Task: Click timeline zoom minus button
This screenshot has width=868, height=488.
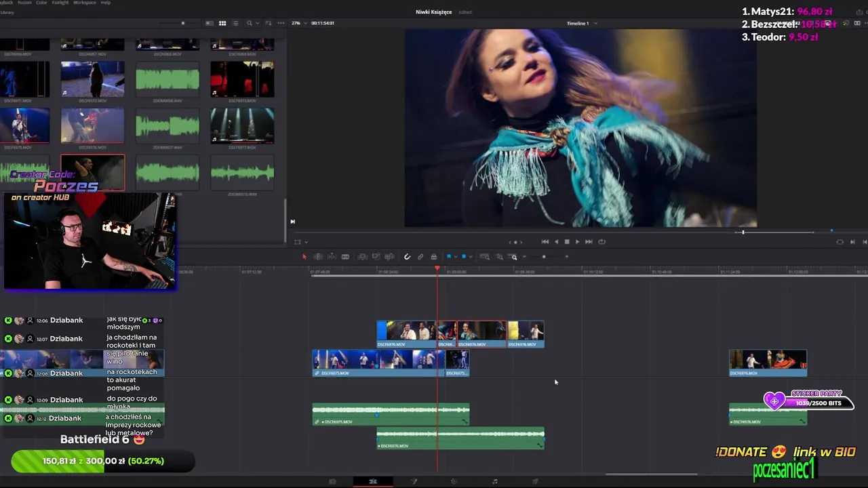Action: (x=524, y=257)
